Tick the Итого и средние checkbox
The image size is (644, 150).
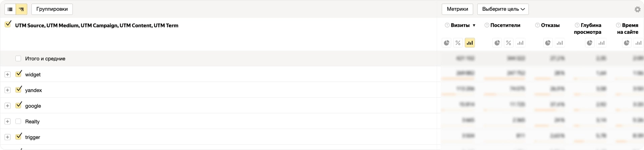18,59
